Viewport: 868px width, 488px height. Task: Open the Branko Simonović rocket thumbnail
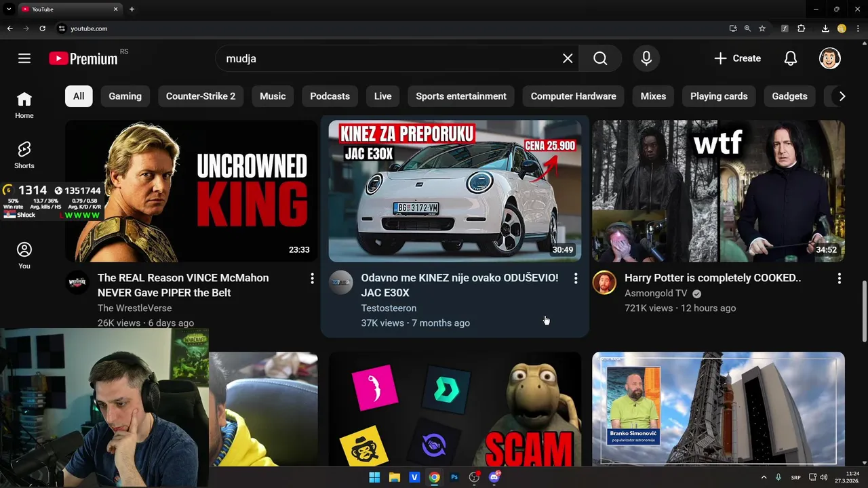tap(718, 409)
